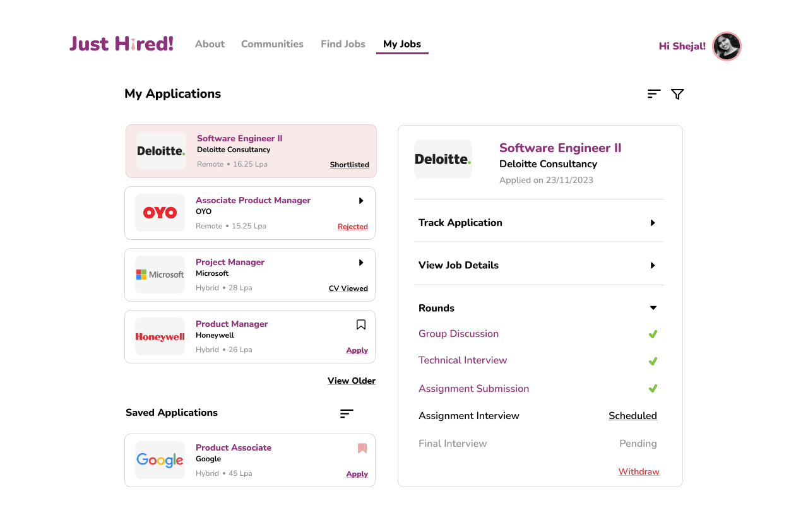
Task: Collapse the Rounds section
Action: tap(653, 308)
